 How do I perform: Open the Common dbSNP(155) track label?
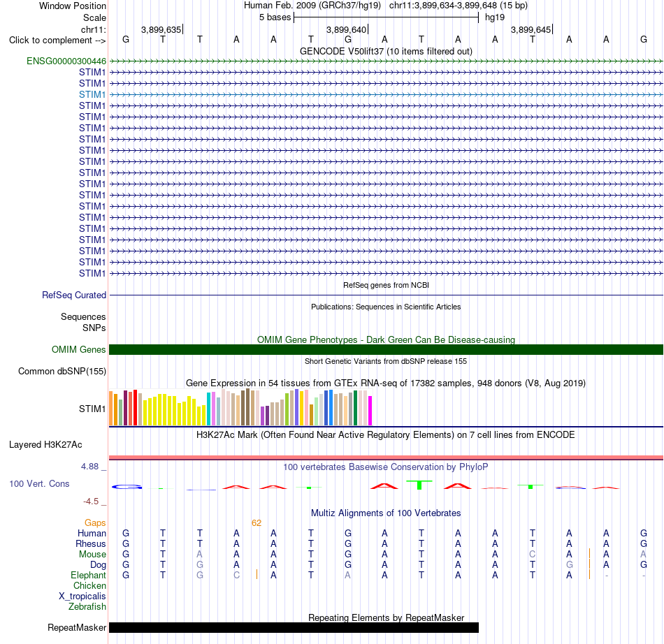[x=62, y=371]
